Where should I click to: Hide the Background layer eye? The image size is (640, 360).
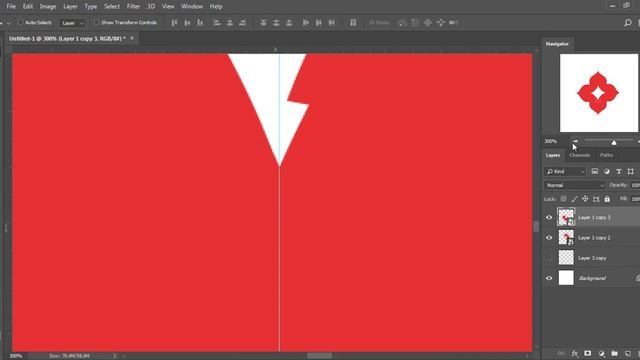click(549, 278)
